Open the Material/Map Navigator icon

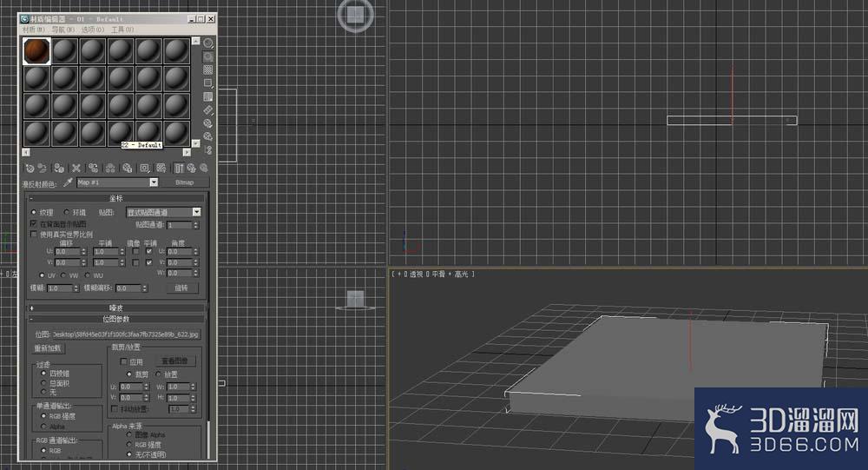(208, 149)
